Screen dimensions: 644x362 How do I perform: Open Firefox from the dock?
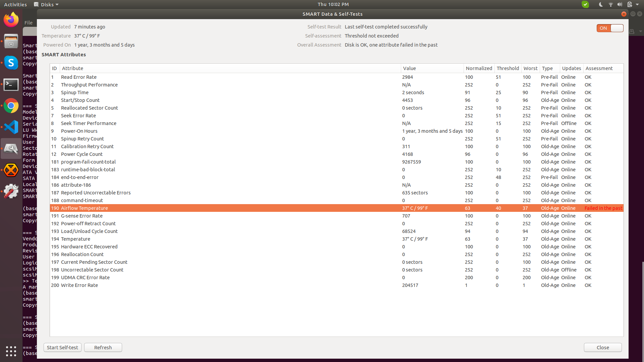click(x=11, y=20)
